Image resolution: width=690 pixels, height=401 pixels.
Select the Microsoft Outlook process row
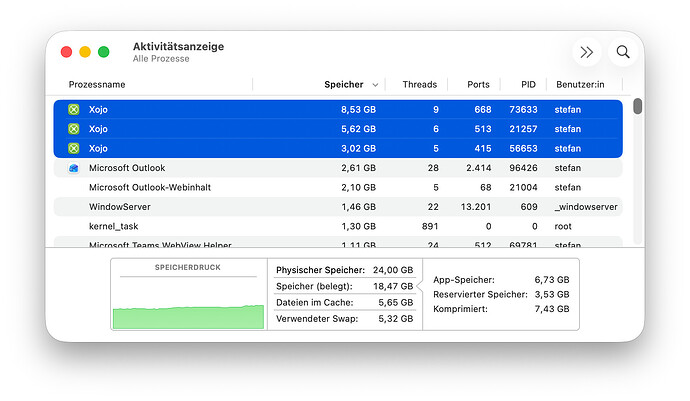pos(338,168)
